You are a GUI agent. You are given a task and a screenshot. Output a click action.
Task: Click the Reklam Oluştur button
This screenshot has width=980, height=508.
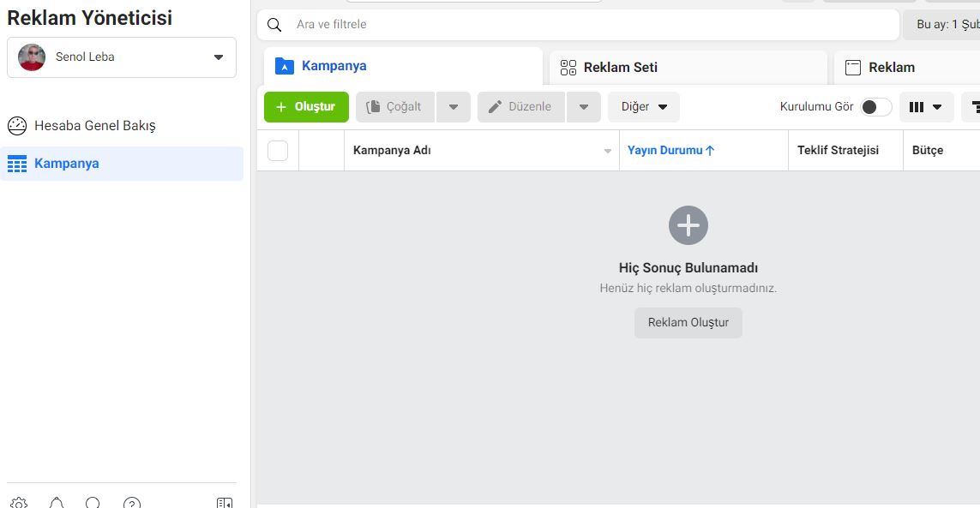[688, 322]
